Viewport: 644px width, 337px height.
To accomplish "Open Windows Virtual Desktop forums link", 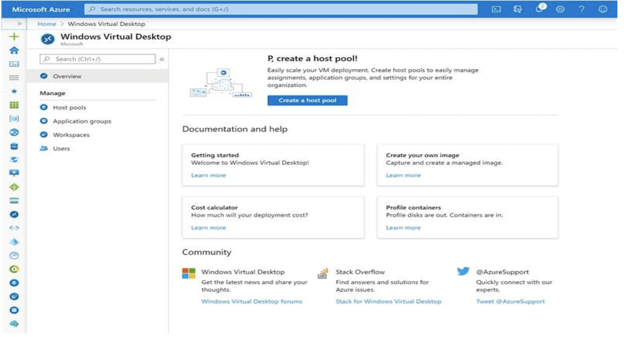I will [252, 302].
